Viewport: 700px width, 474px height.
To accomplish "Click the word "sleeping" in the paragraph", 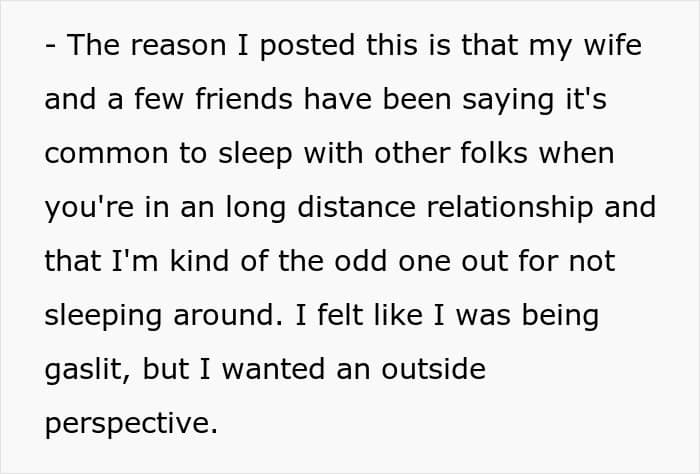I will tap(103, 317).
